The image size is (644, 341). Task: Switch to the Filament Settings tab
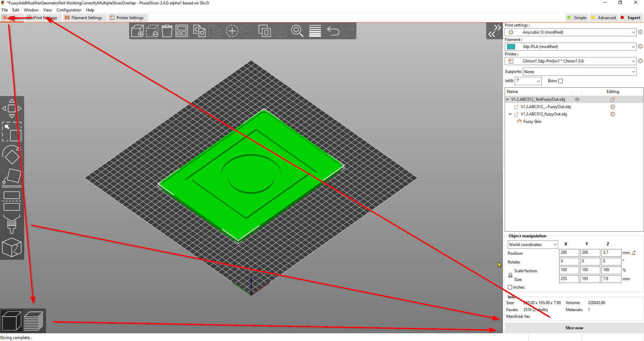click(84, 18)
